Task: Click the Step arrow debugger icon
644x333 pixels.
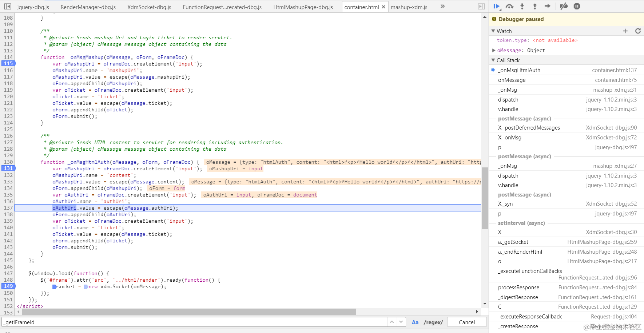Action: 548,6
